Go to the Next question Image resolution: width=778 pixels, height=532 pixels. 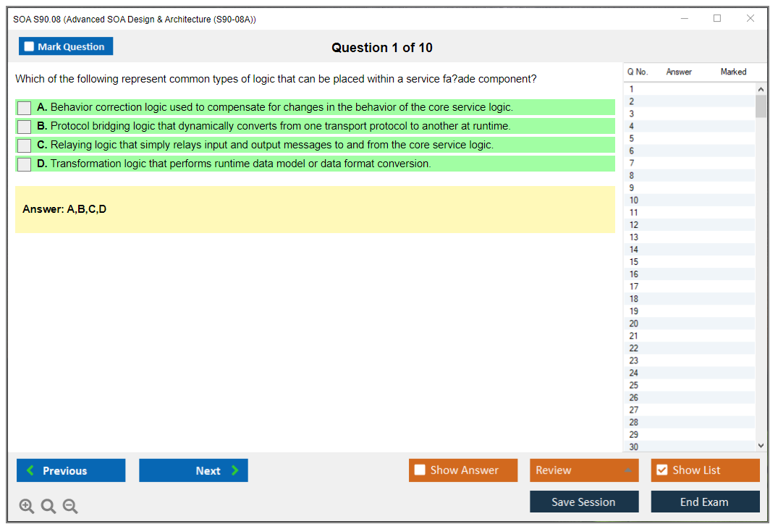(x=193, y=470)
